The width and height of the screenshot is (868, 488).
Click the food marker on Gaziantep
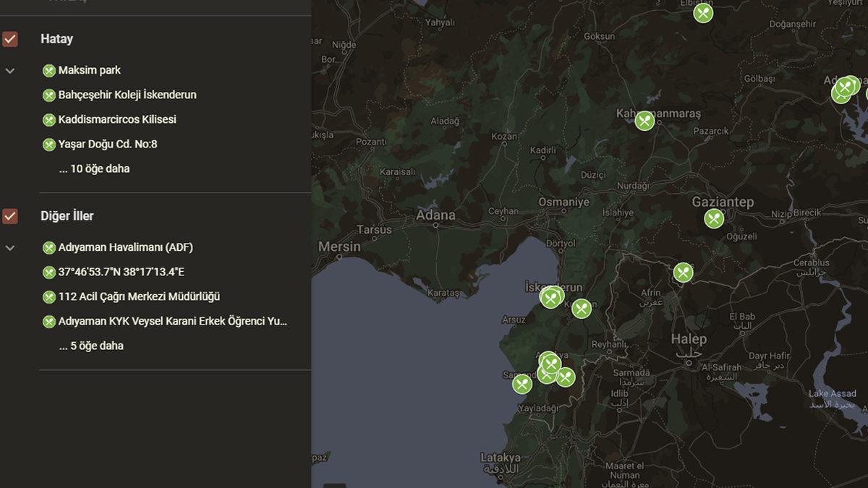pyautogui.click(x=714, y=218)
